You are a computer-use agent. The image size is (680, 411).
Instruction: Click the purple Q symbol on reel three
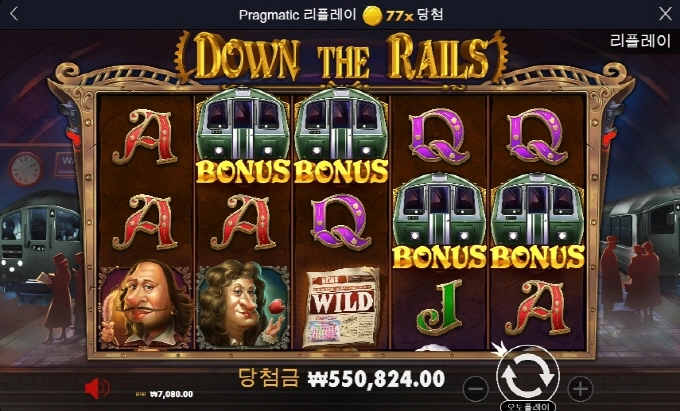(x=341, y=221)
